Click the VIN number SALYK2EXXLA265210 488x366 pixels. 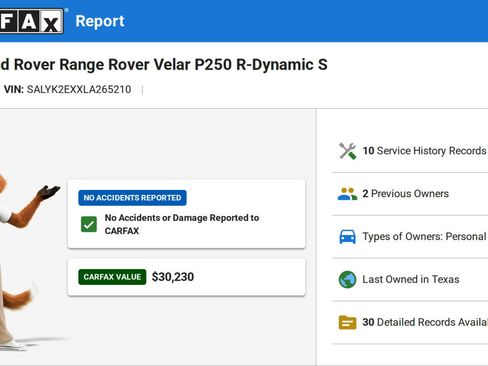tap(79, 89)
